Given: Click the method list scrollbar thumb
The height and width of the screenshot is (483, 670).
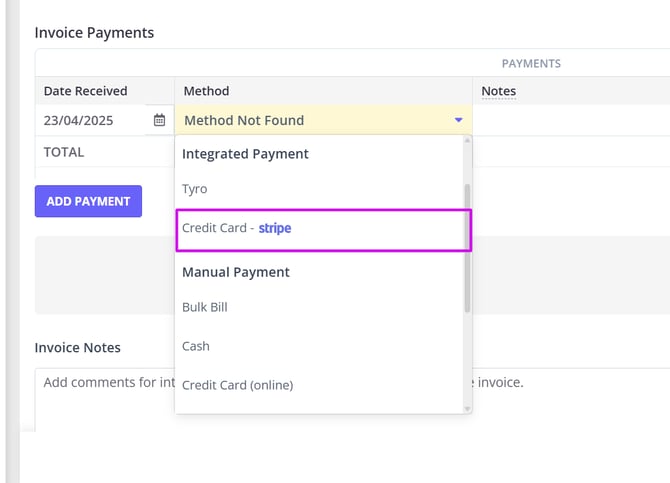Looking at the screenshot, I should tap(466, 245).
